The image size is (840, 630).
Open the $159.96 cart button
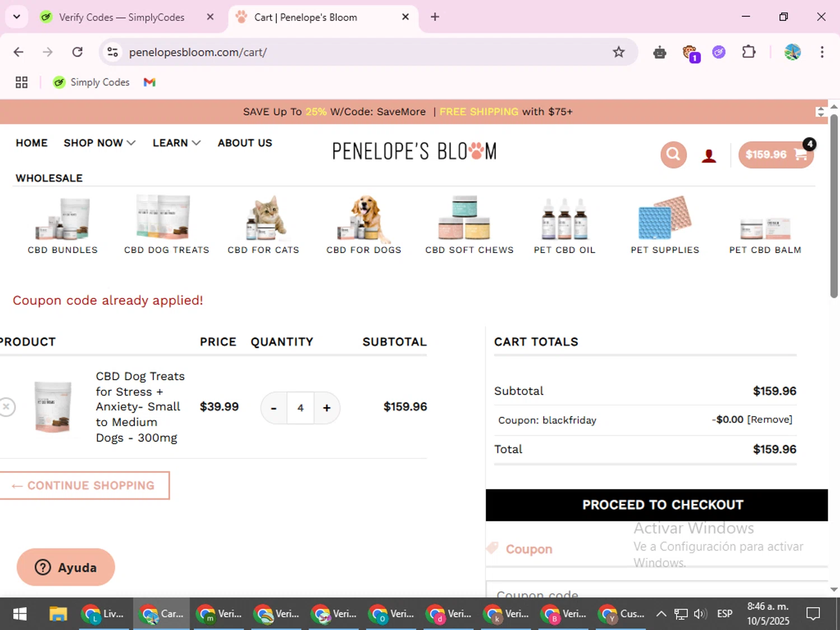pos(776,155)
